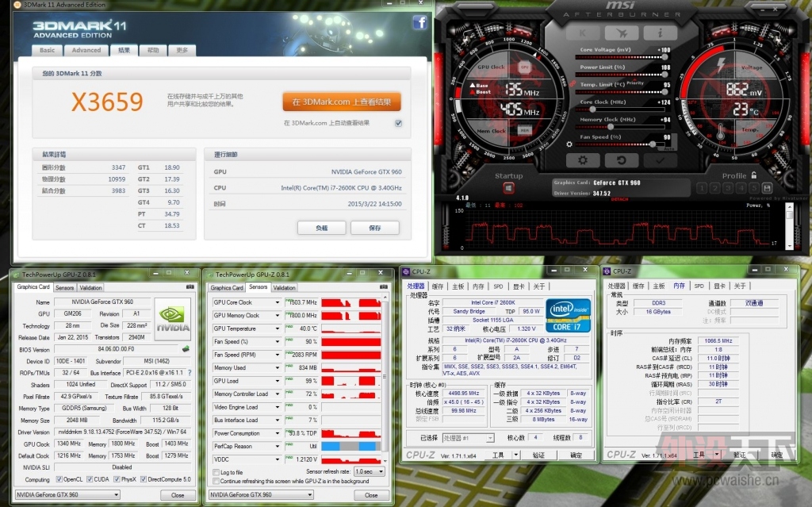Switch to the 結果 tab in 3DMark 11
The width and height of the screenshot is (812, 507).
coord(124,50)
